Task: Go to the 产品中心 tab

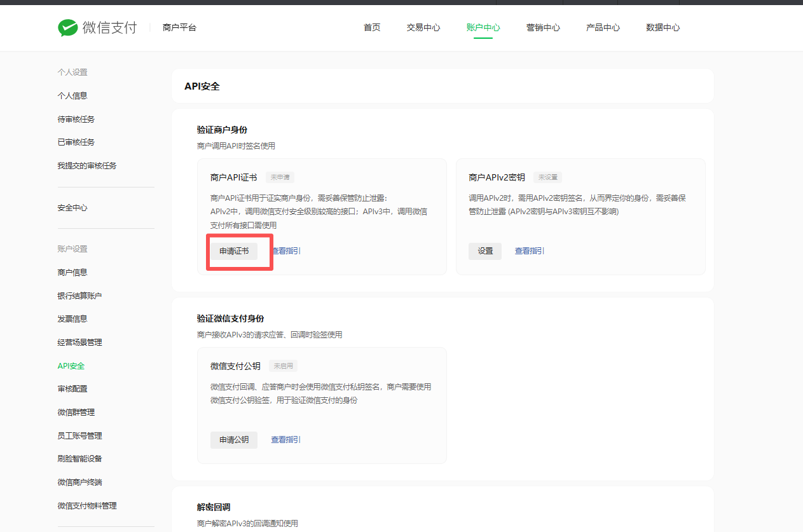Action: point(603,28)
